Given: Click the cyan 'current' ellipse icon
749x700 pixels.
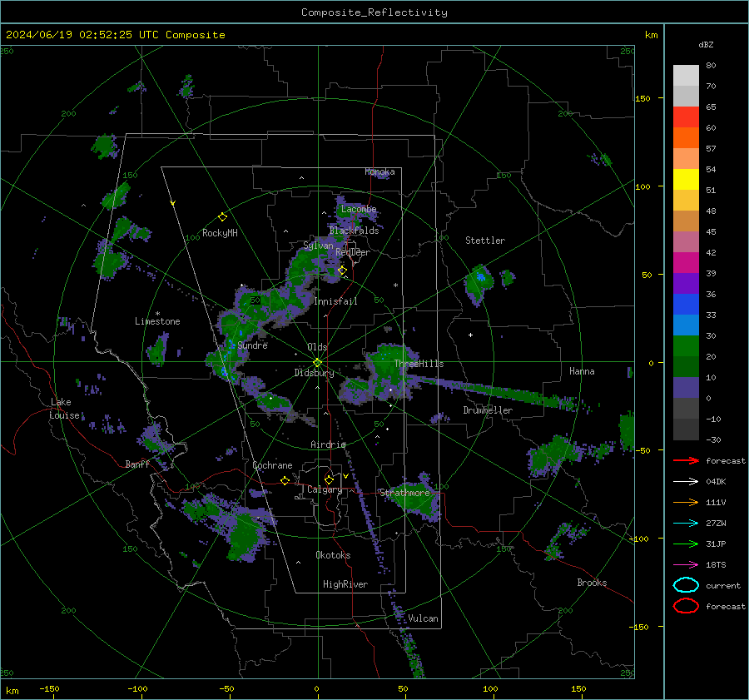Looking at the screenshot, I should [x=686, y=585].
